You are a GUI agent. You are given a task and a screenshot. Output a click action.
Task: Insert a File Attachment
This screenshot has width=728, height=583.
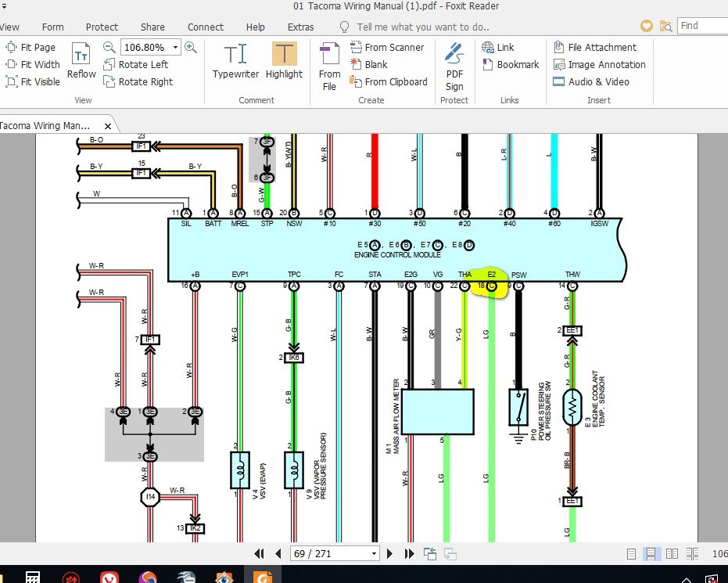595,48
